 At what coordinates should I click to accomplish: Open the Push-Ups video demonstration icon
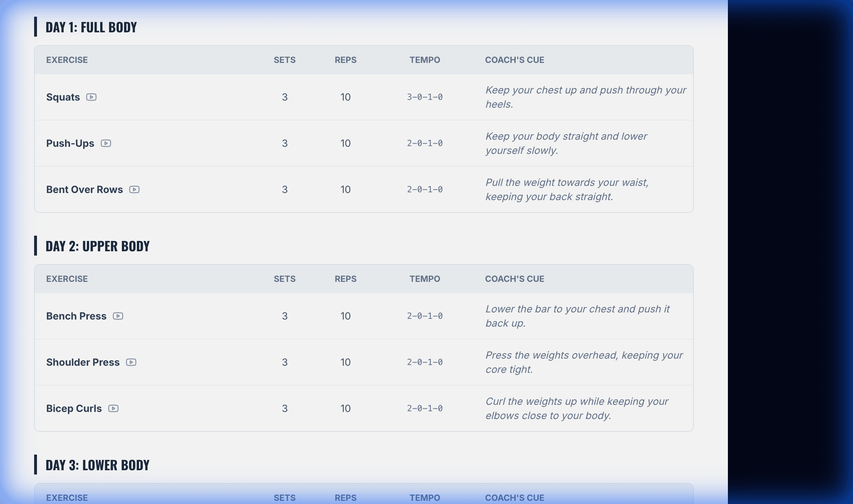point(106,143)
